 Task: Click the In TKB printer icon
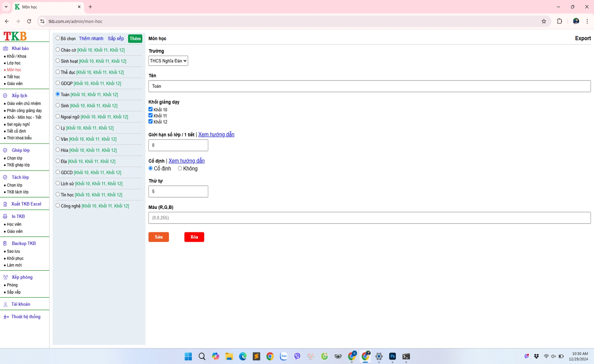click(x=5, y=216)
